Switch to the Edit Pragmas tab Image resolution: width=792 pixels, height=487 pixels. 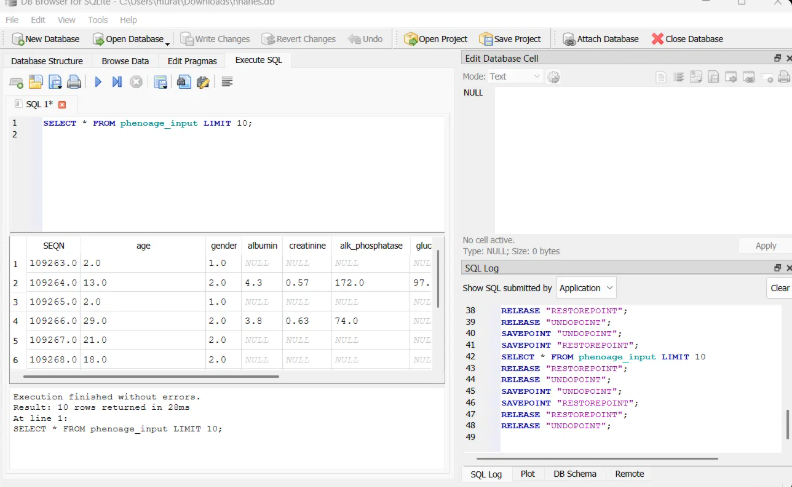tap(192, 61)
